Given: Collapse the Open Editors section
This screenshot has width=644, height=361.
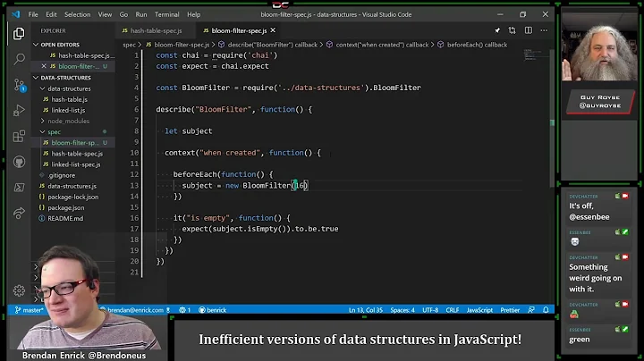Looking at the screenshot, I should 73,45.
